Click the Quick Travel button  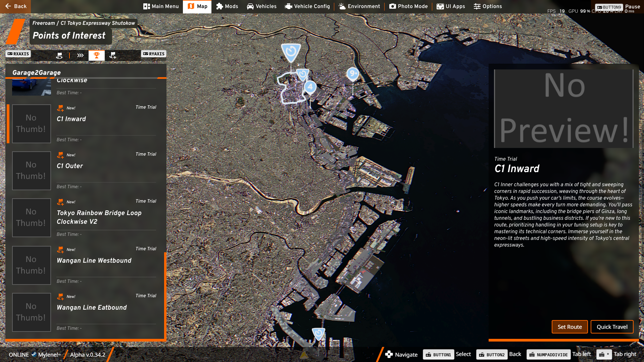[x=612, y=327]
